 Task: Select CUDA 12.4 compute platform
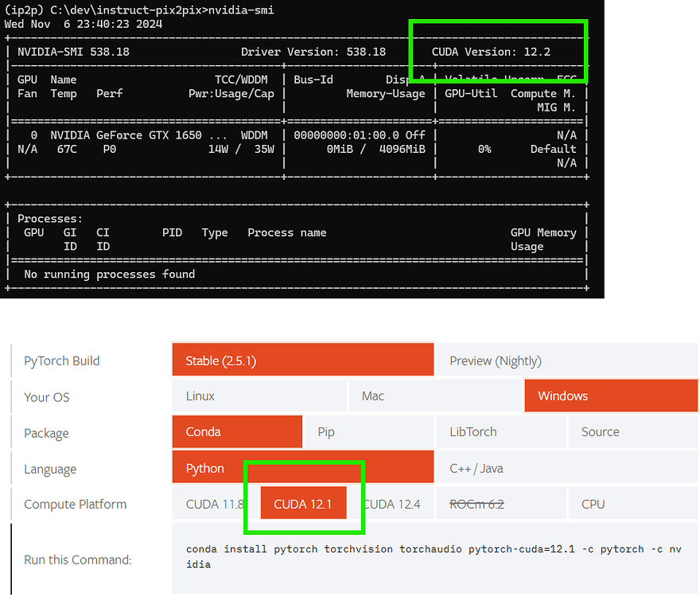point(391,504)
